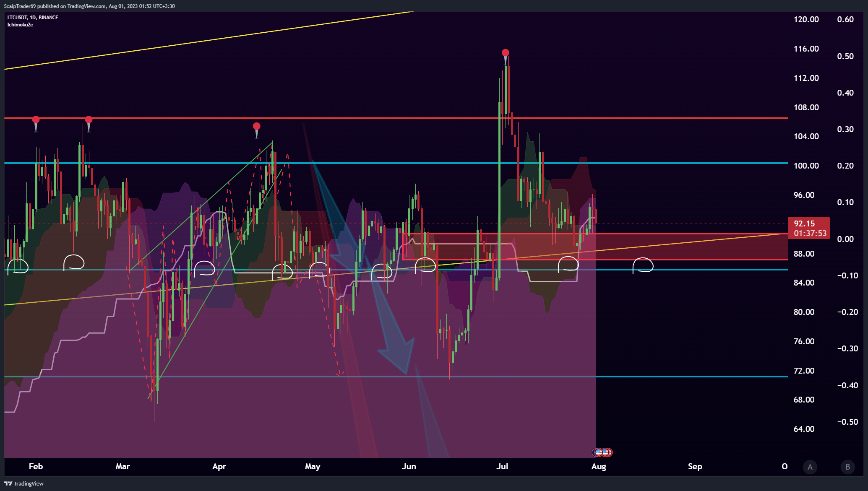This screenshot has width=868, height=491.
Task: Click the 120.00 price scale label
Action: [806, 19]
